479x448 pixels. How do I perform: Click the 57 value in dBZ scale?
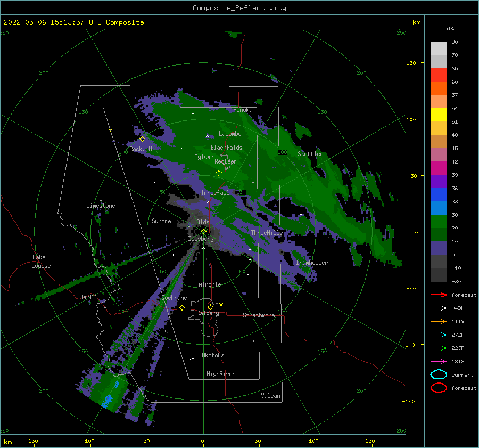tap(455, 95)
